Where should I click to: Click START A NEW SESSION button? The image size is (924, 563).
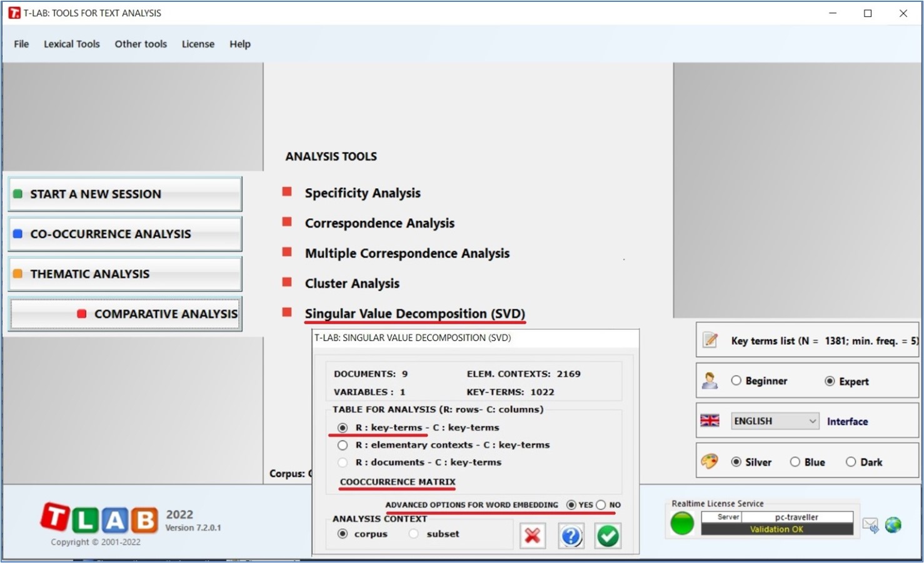point(125,194)
